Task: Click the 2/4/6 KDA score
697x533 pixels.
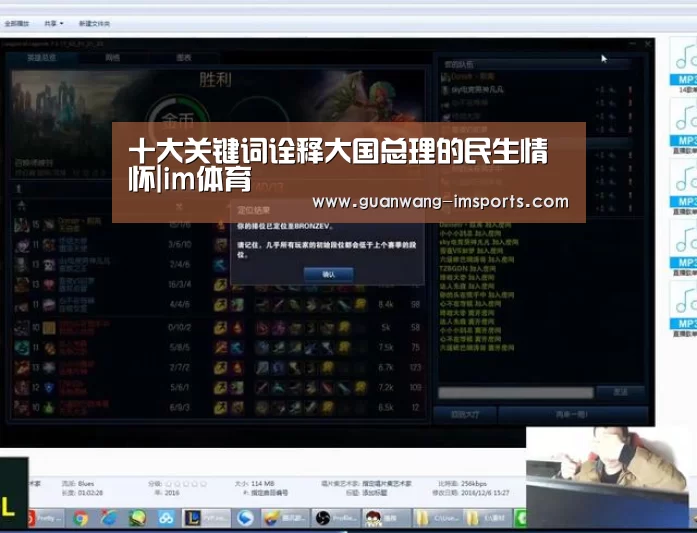Action: [180, 264]
